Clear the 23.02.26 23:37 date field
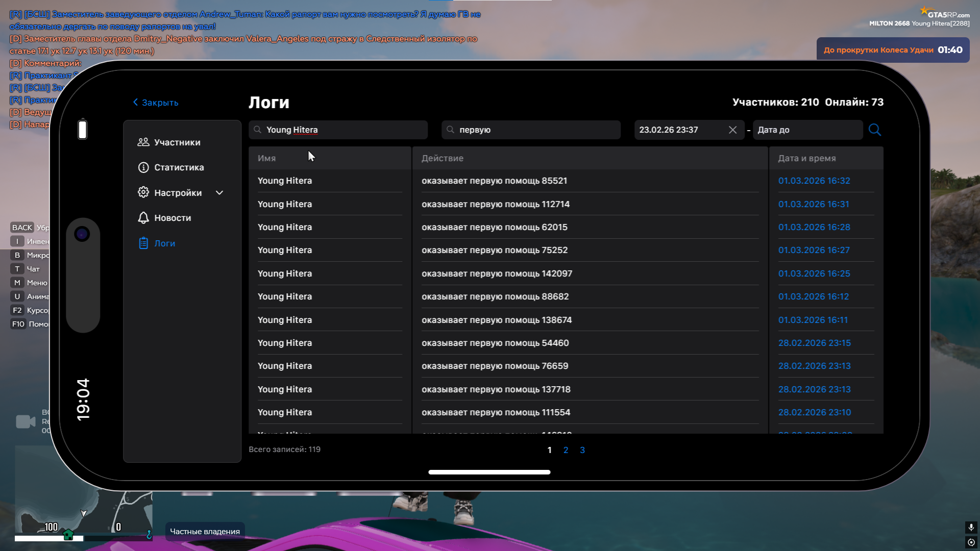The image size is (980, 551). pyautogui.click(x=732, y=130)
